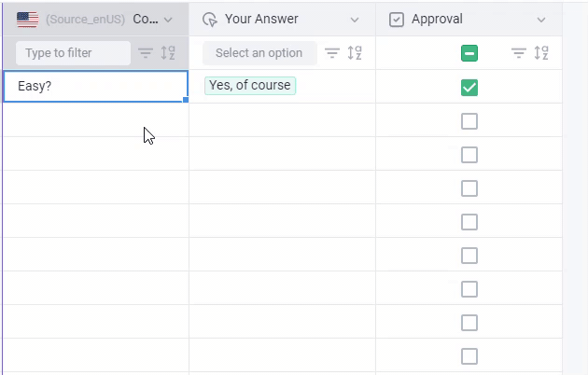588x375 pixels.
Task: Open filter options icon in Approval column
Action: 519,53
